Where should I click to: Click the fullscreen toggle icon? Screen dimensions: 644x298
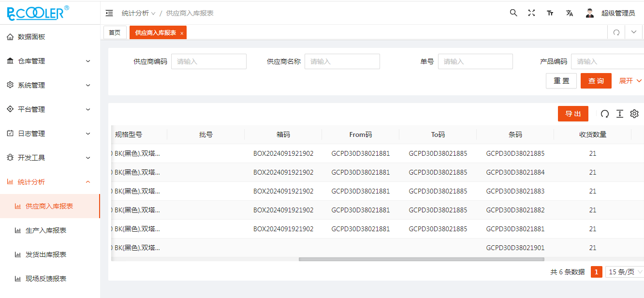point(531,13)
